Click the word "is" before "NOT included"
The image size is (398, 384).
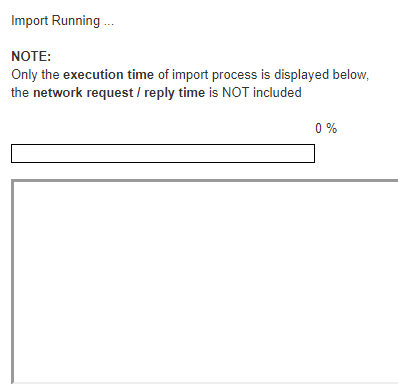[213, 93]
